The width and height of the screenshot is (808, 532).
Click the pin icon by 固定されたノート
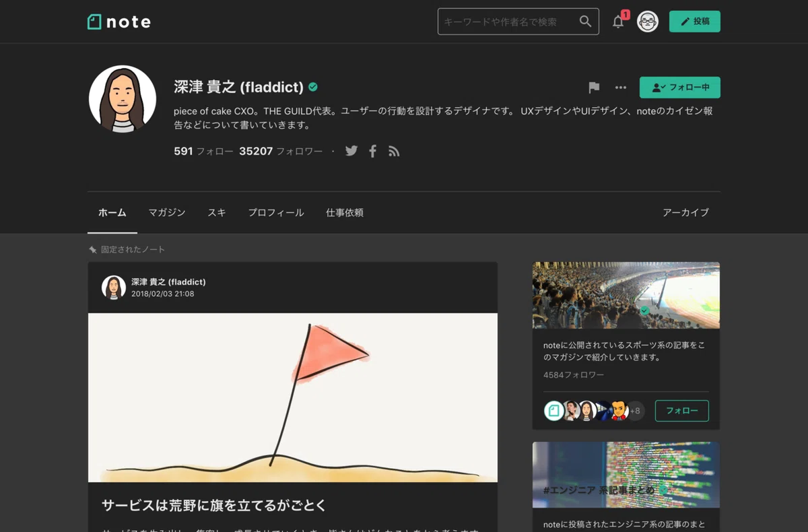(93, 250)
